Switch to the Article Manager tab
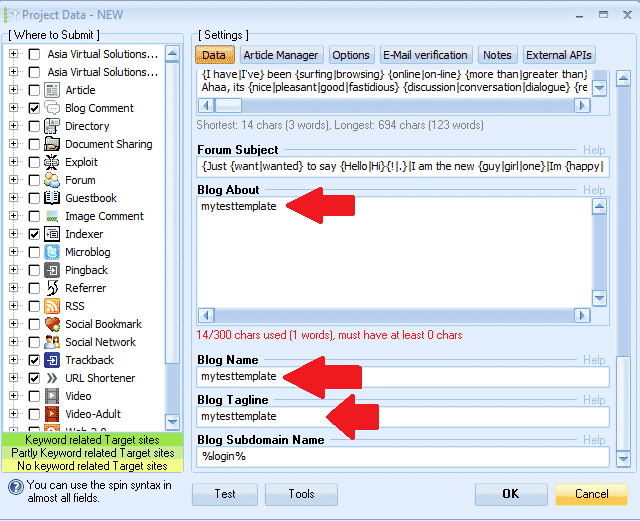Viewport: 640px width, 521px height. 281,55
